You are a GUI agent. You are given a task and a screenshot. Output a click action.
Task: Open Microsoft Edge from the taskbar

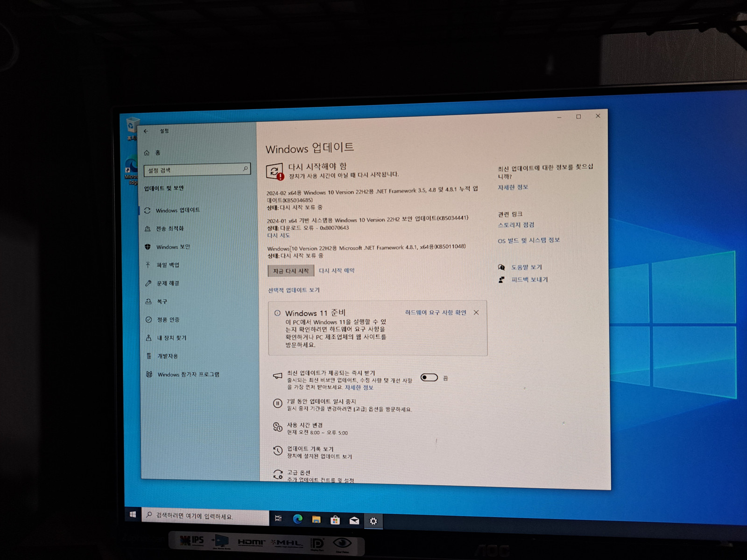point(297,519)
